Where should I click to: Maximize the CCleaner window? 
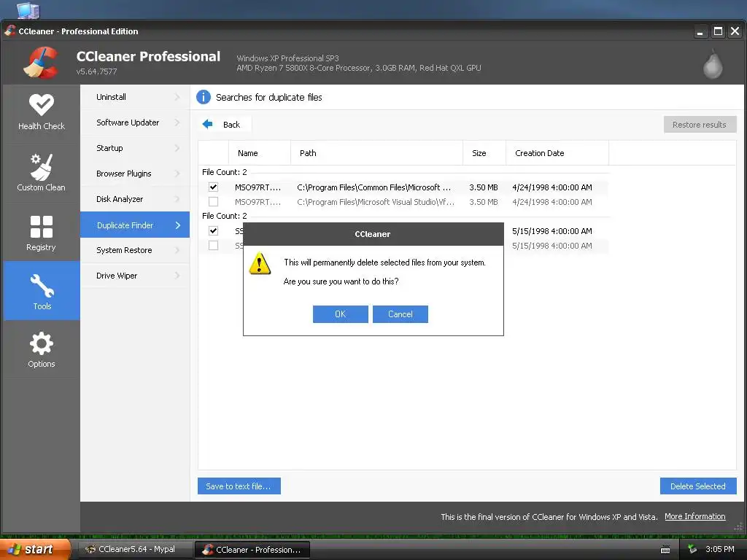(x=718, y=31)
